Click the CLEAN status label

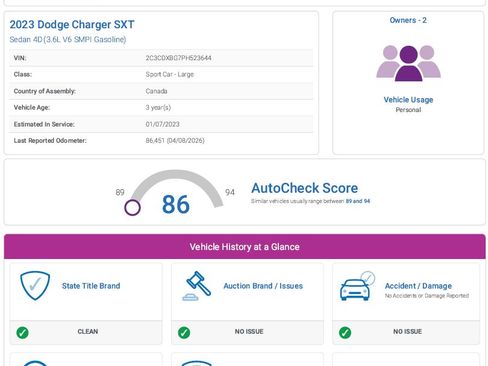click(x=88, y=331)
